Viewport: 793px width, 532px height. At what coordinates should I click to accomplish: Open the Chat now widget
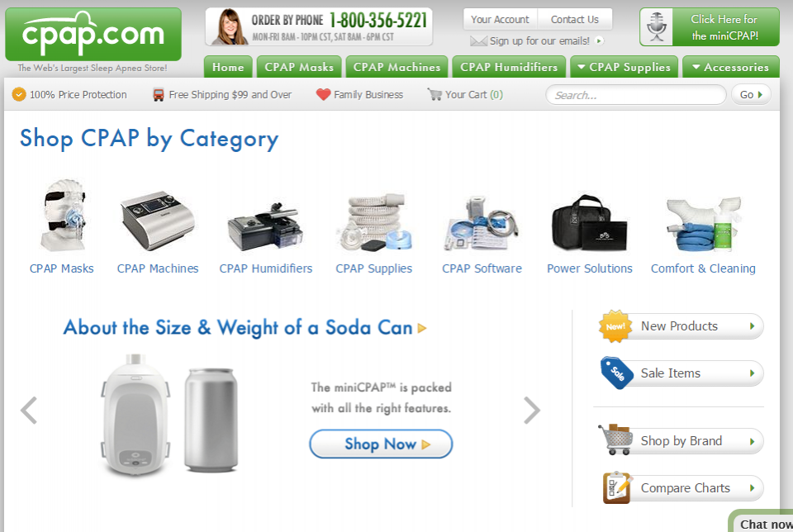tap(762, 524)
